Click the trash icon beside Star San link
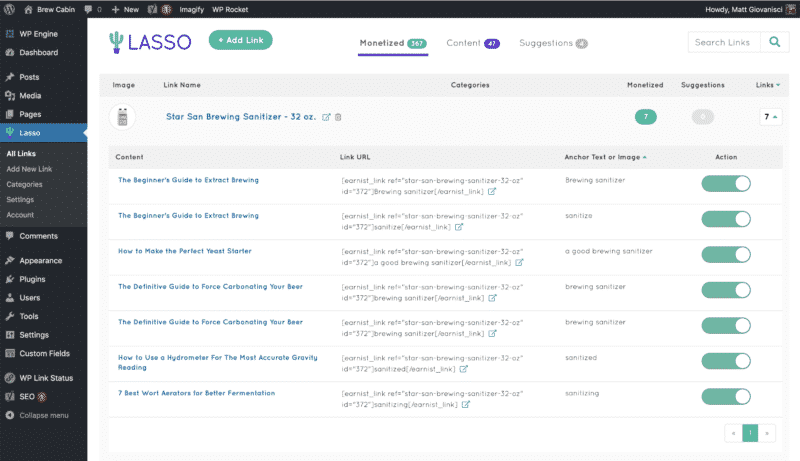Screen dimensions: 800x461 (338, 117)
